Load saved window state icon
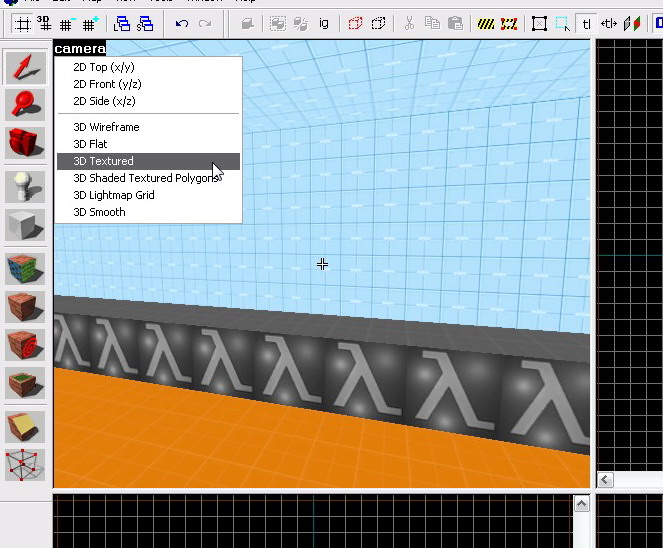This screenshot has width=663, height=548. pyautogui.click(x=122, y=24)
